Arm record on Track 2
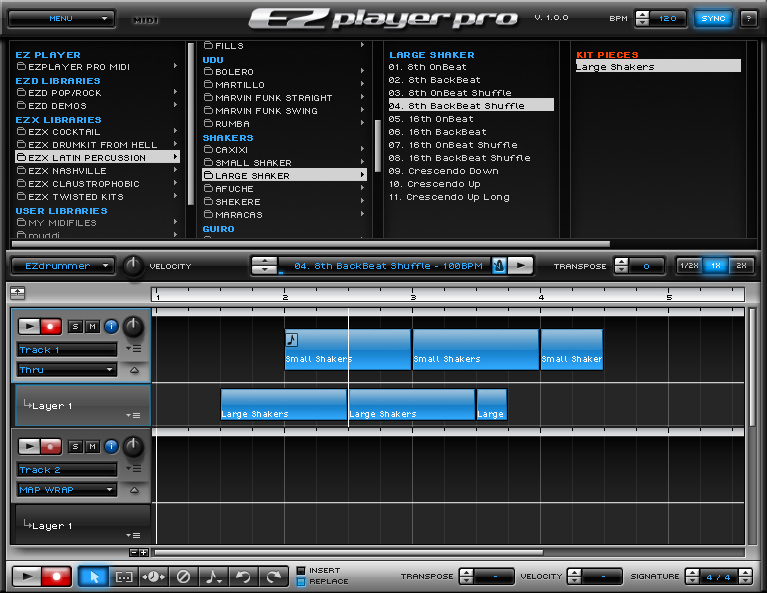This screenshot has width=767, height=593. pos(50,446)
